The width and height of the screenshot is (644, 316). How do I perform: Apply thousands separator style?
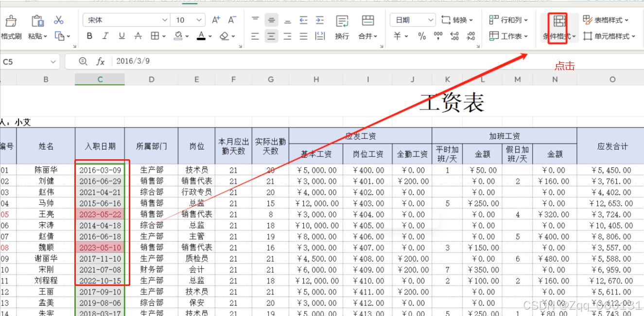click(438, 36)
